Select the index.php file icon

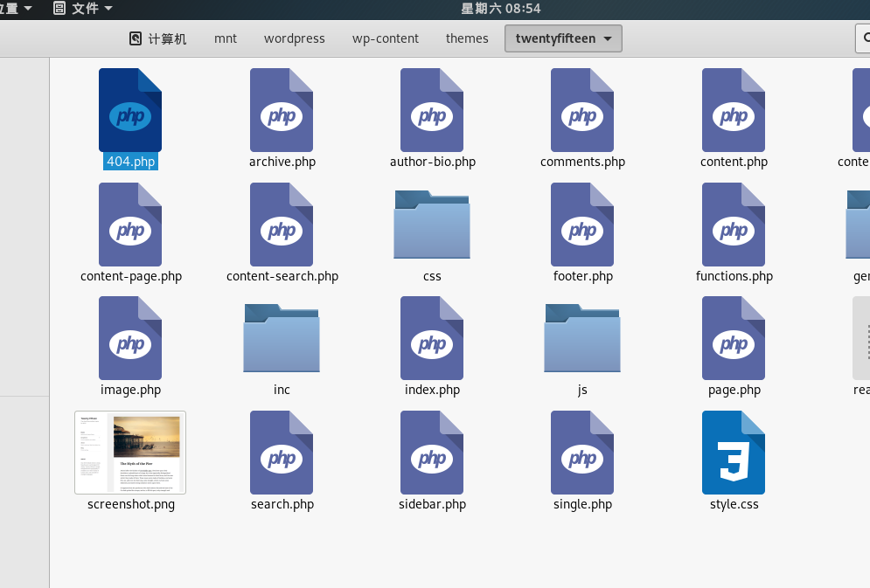[432, 338]
